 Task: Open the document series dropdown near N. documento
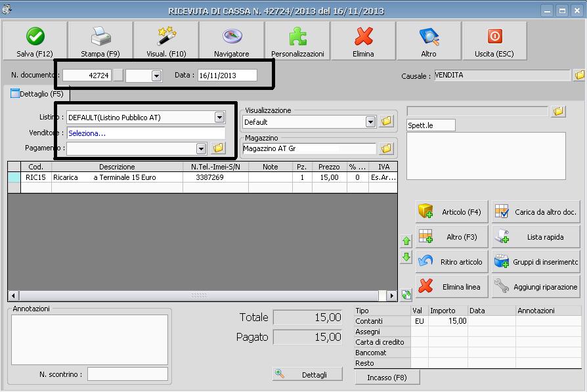(x=156, y=76)
